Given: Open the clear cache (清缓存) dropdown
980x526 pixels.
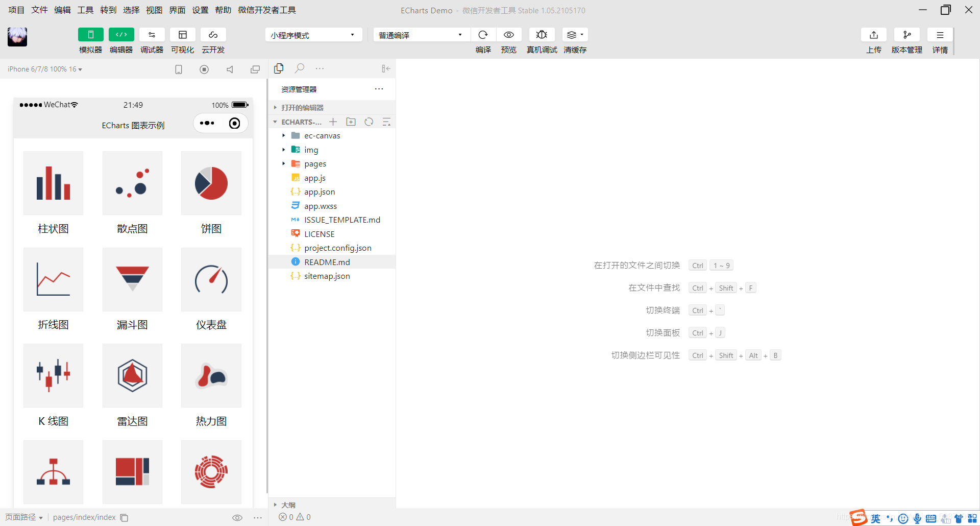Looking at the screenshot, I should tap(575, 35).
